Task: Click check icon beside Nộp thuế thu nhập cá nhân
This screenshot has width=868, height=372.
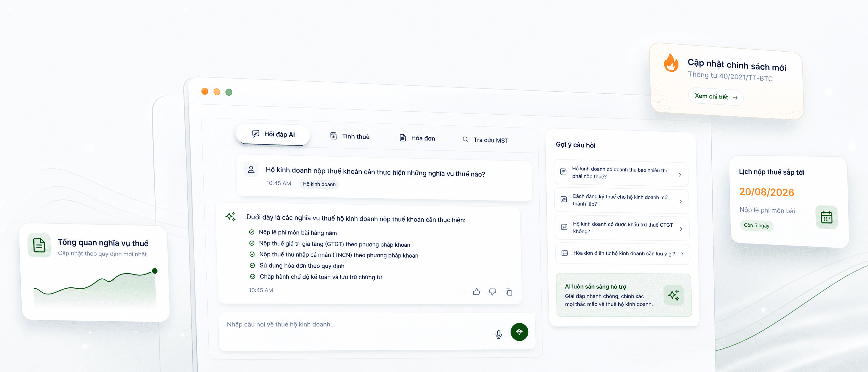Action: (252, 254)
